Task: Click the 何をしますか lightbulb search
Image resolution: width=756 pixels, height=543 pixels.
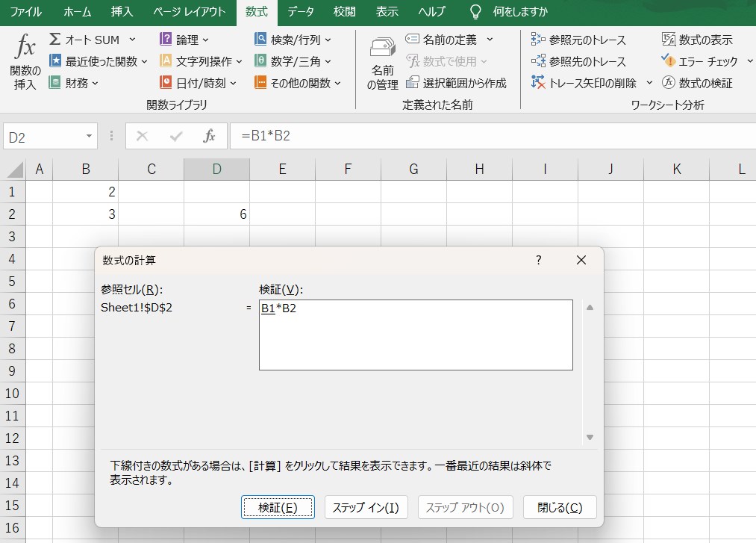Action: click(x=475, y=12)
